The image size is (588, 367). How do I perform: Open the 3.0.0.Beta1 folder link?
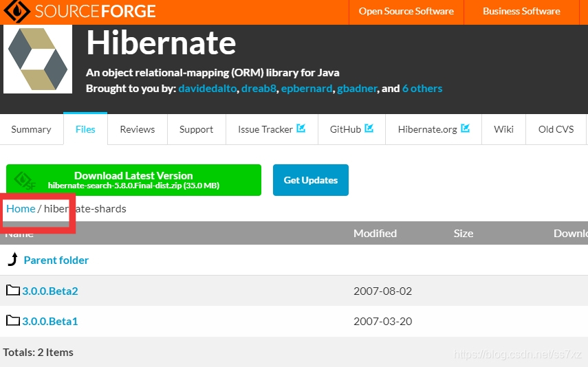pos(50,321)
